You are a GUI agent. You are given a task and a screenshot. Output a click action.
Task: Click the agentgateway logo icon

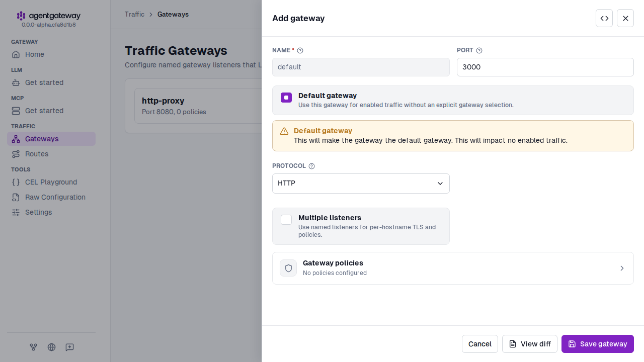coord(21,16)
